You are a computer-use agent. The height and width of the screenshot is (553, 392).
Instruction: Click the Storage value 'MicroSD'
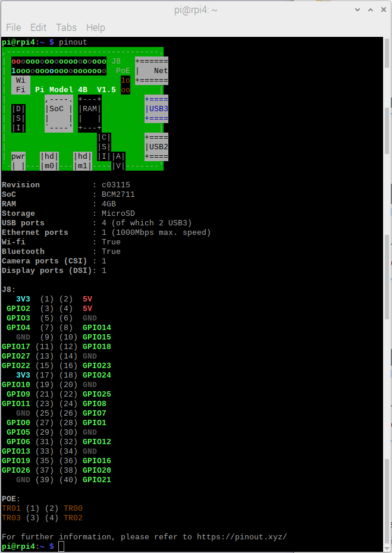(118, 213)
